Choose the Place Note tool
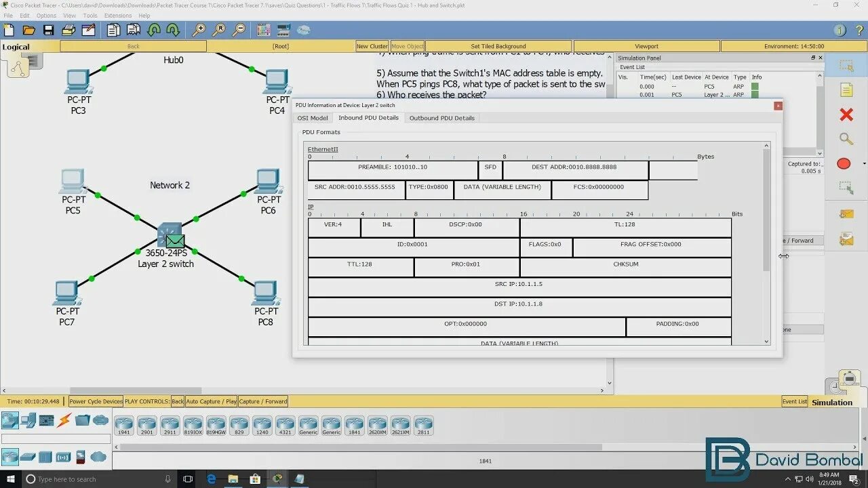This screenshot has height=488, width=868. click(846, 90)
